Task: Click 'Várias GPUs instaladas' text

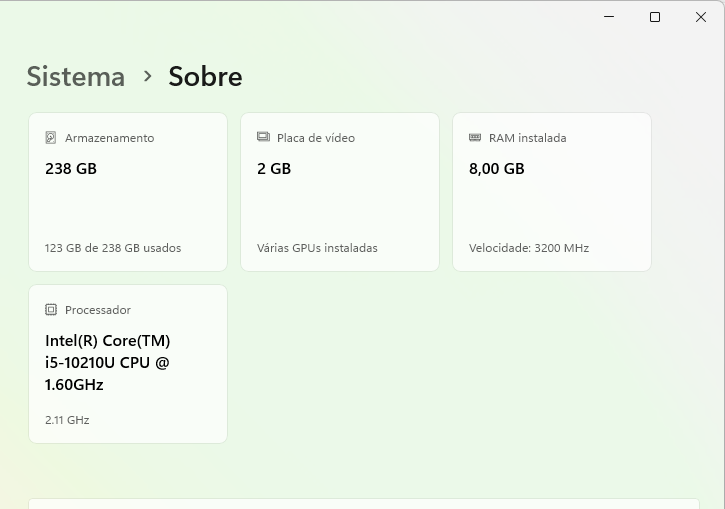Action: pyautogui.click(x=317, y=248)
